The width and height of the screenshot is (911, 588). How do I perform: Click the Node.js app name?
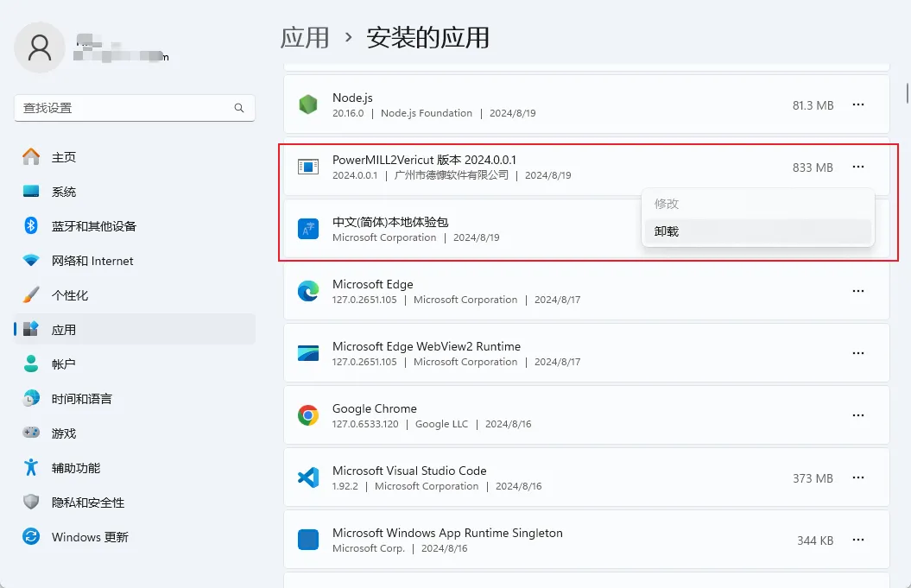click(352, 98)
